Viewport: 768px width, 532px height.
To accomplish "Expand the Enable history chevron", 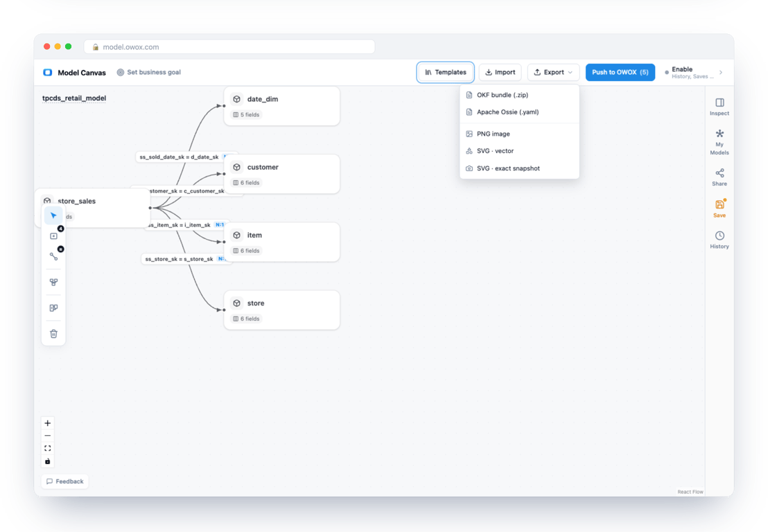I will 720,73.
